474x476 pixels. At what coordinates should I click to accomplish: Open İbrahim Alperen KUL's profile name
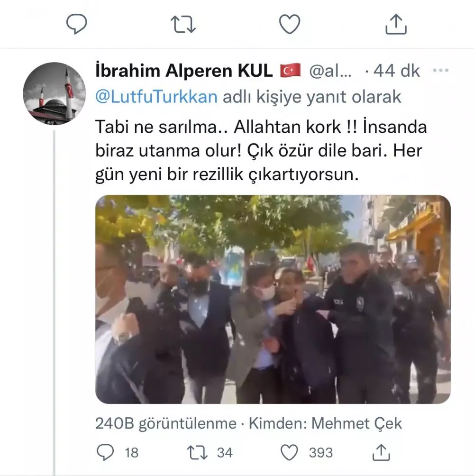184,71
